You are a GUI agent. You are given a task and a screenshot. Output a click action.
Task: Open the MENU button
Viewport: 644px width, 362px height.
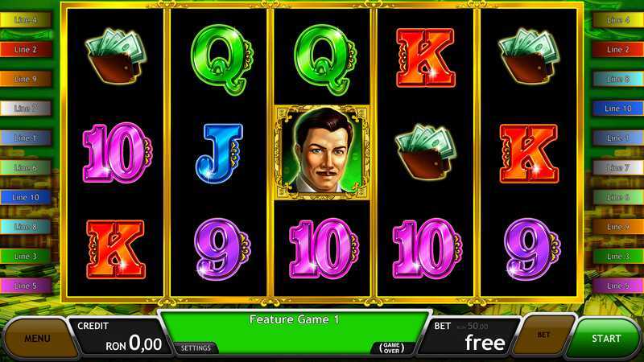[x=37, y=339]
